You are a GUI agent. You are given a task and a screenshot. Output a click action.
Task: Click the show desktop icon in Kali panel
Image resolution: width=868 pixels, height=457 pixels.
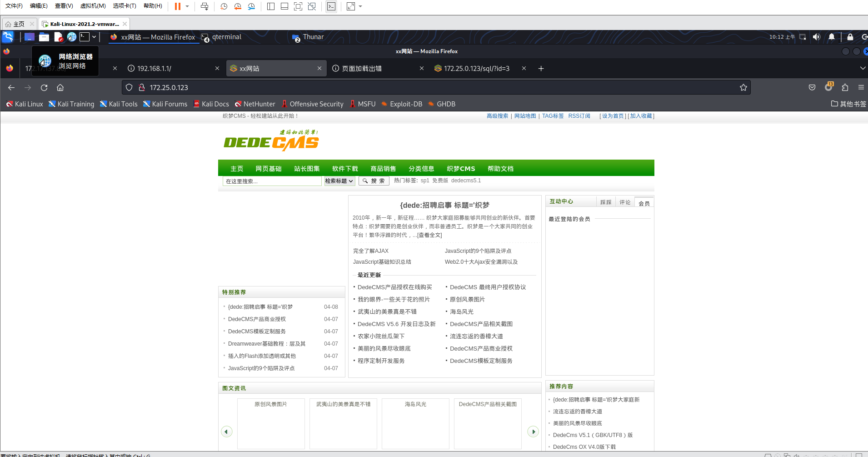tap(30, 37)
